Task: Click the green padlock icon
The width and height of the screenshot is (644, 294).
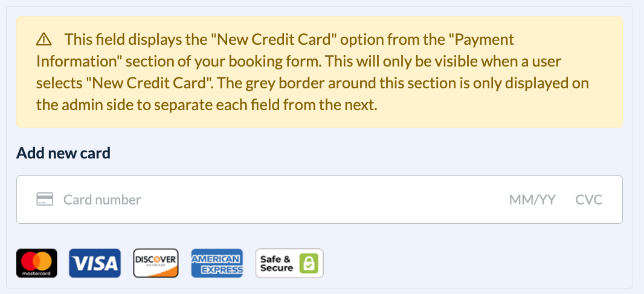Action: click(x=308, y=263)
